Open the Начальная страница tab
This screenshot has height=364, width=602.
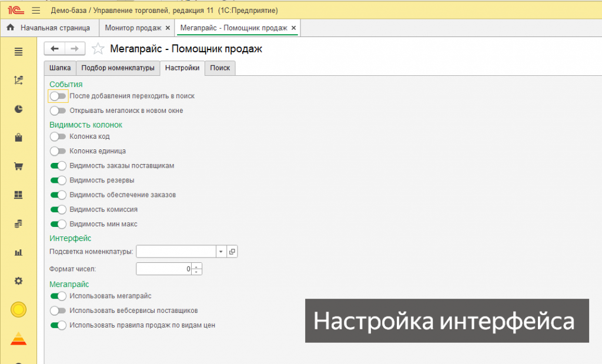[x=49, y=28]
